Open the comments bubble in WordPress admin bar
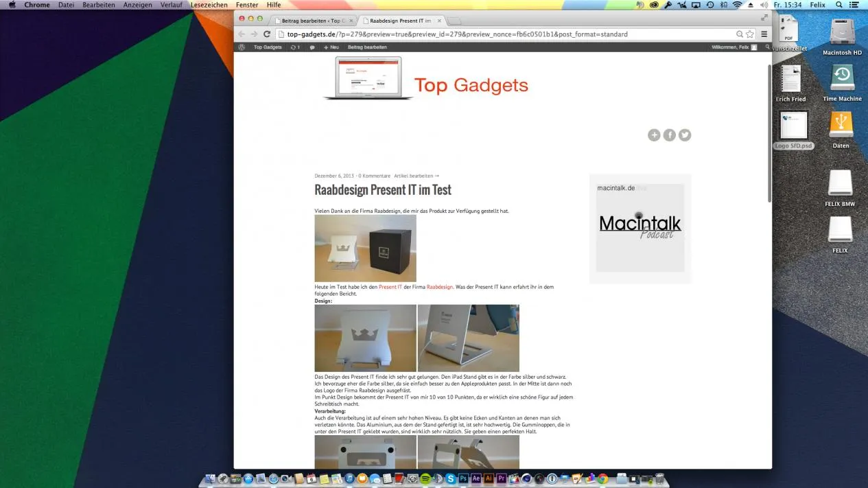The width and height of the screenshot is (868, 488). click(312, 47)
